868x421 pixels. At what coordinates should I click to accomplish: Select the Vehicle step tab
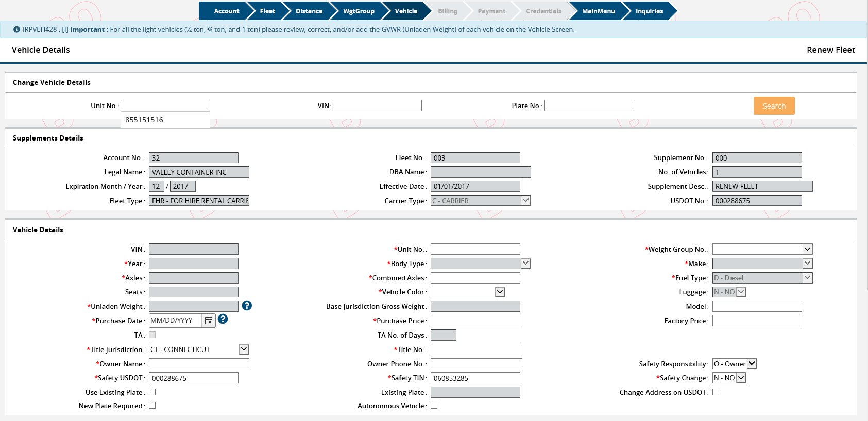pos(406,11)
